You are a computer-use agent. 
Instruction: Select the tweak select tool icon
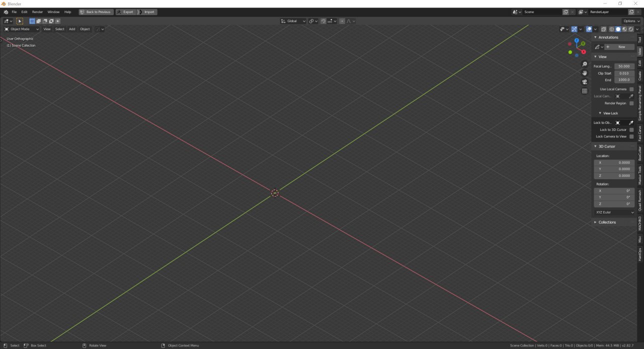[20, 21]
